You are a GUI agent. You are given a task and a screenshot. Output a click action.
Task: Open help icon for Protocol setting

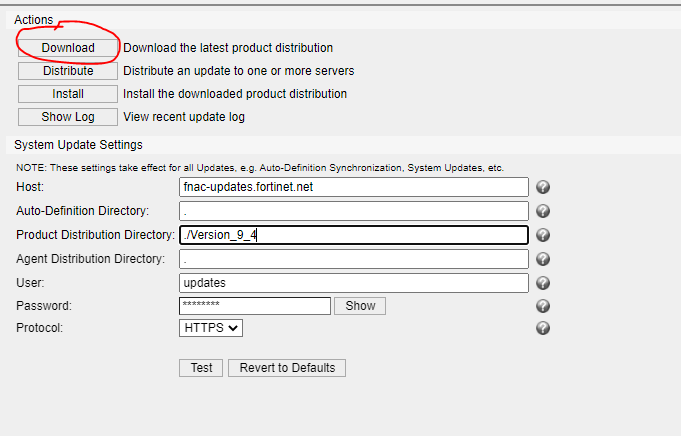(543, 328)
